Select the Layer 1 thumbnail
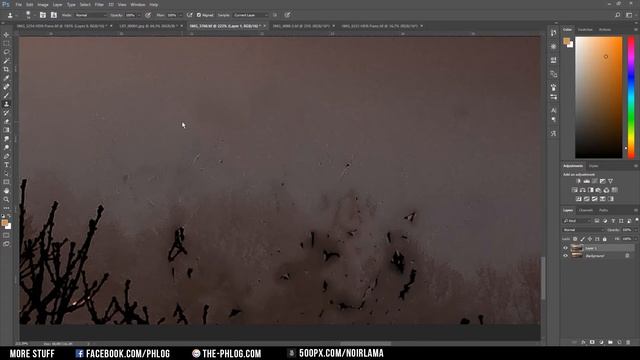The width and height of the screenshot is (640, 360). click(576, 248)
